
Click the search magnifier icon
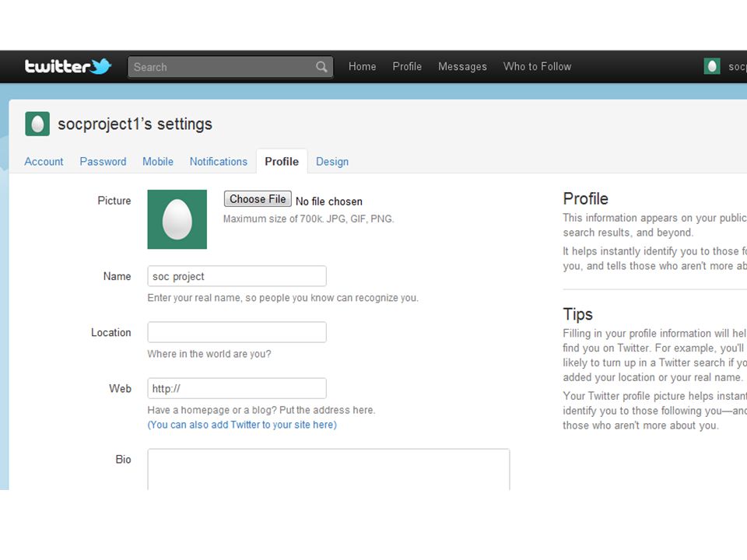point(321,67)
